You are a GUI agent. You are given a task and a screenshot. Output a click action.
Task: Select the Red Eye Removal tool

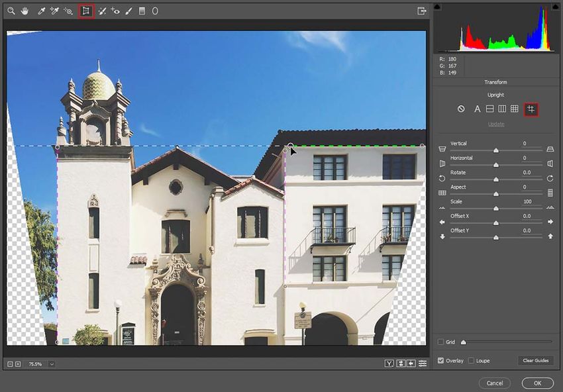(x=115, y=11)
